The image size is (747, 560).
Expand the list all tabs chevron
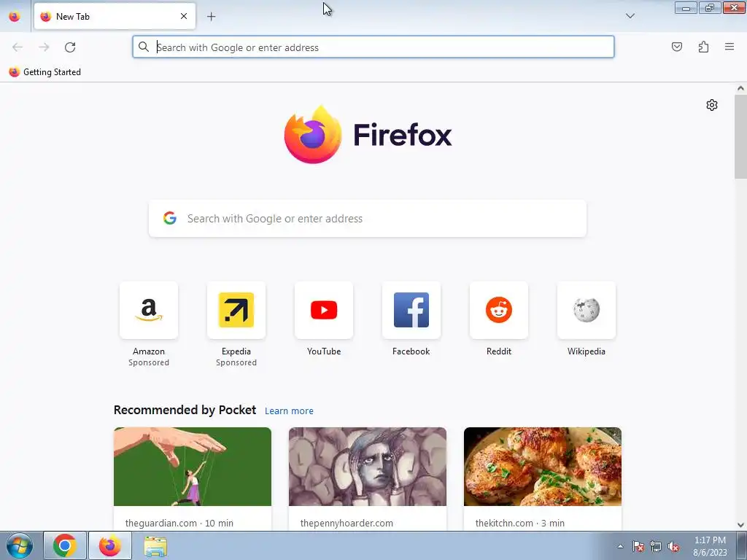[x=630, y=16]
